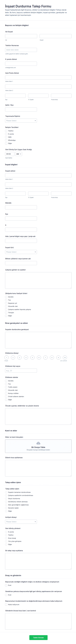Open the AM/PM time selector
76x644 pixels.
19,154
